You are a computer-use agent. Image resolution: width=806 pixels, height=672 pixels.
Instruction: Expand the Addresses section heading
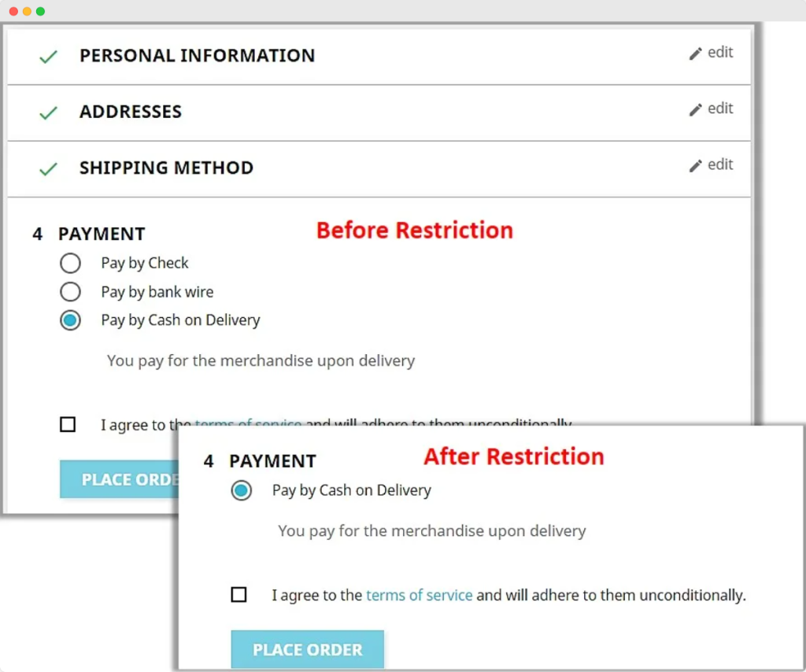click(x=131, y=112)
